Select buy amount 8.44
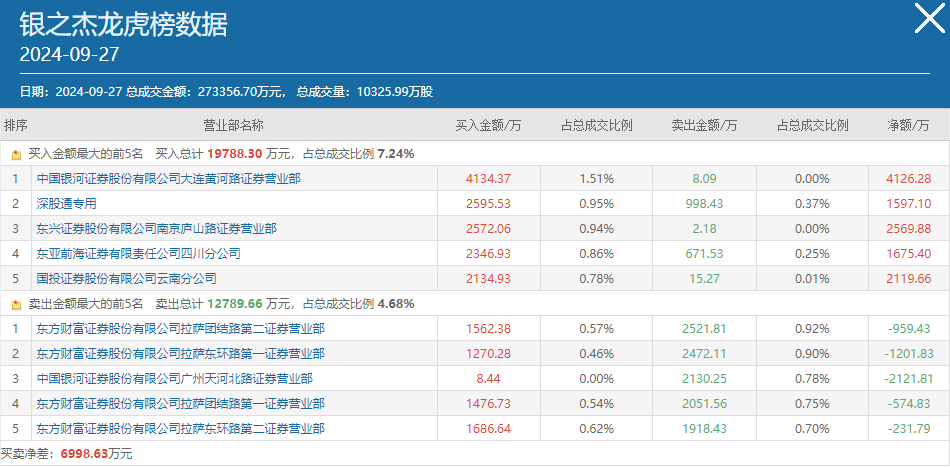950x467 pixels. pyautogui.click(x=488, y=379)
